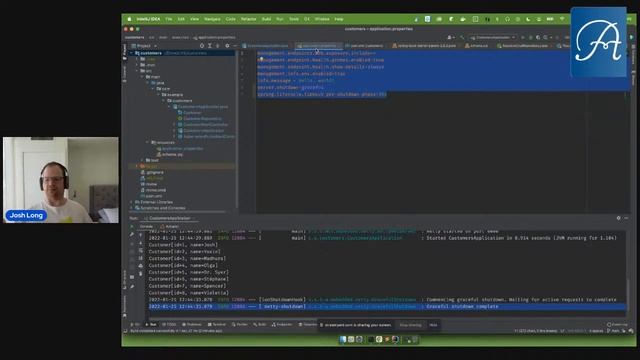The width and height of the screenshot is (640, 360).
Task: Click Hide on screen sharing bar
Action: point(433,325)
